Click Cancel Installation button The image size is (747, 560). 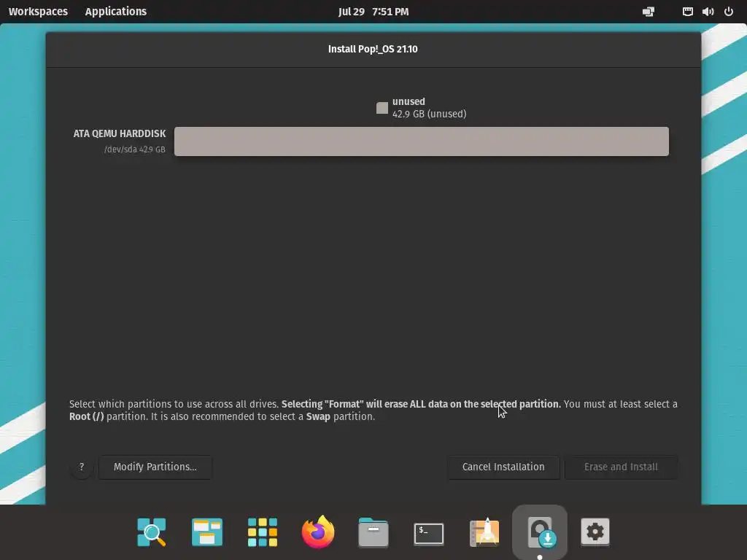point(503,467)
